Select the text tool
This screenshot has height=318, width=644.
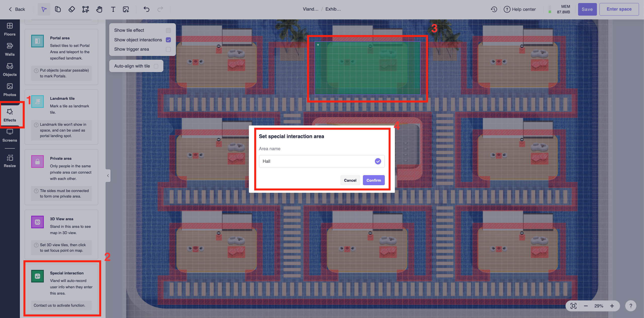[113, 9]
